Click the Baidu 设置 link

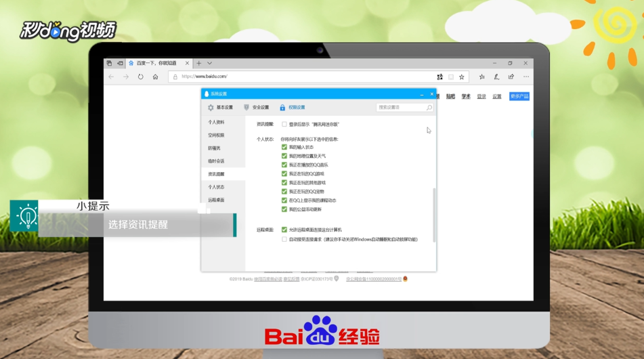pyautogui.click(x=497, y=97)
